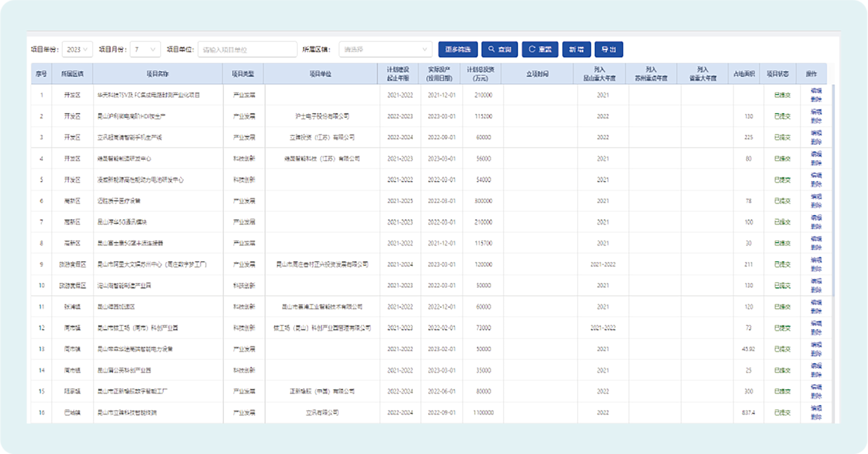Open the 所属区镇 select dropdown
The image size is (868, 454).
coord(385,49)
